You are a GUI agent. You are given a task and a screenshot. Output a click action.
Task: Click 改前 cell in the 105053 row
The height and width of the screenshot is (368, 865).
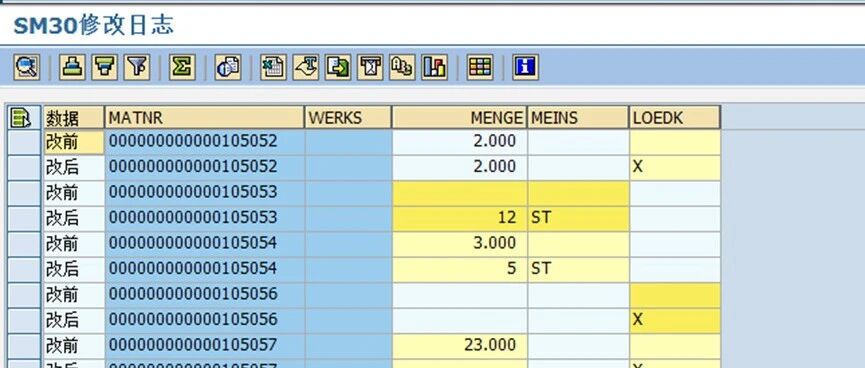[74, 193]
